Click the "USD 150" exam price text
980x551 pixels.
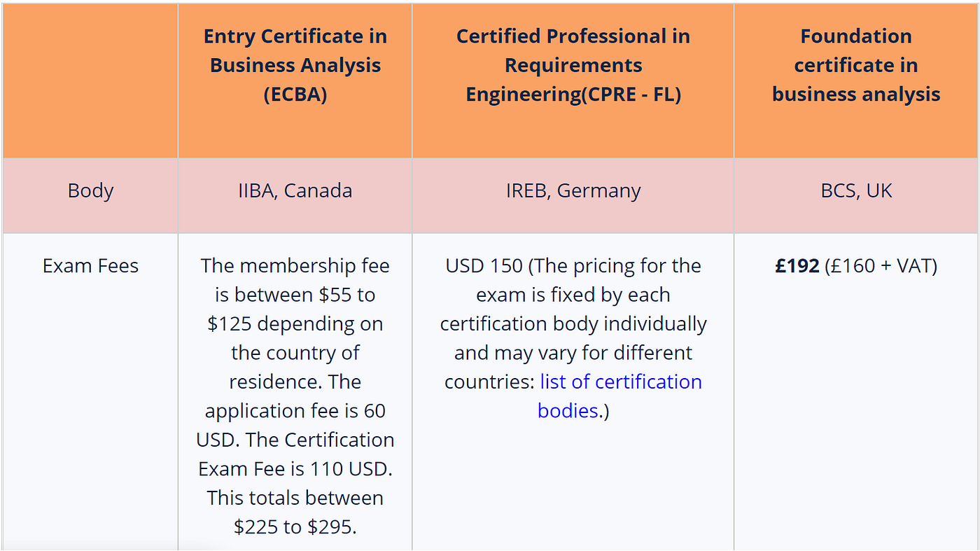484,266
